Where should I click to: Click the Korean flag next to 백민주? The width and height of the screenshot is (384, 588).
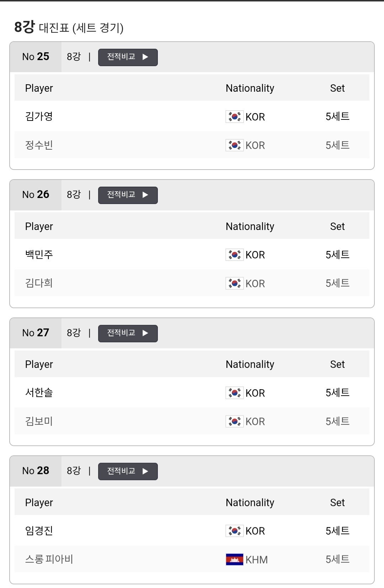[234, 255]
